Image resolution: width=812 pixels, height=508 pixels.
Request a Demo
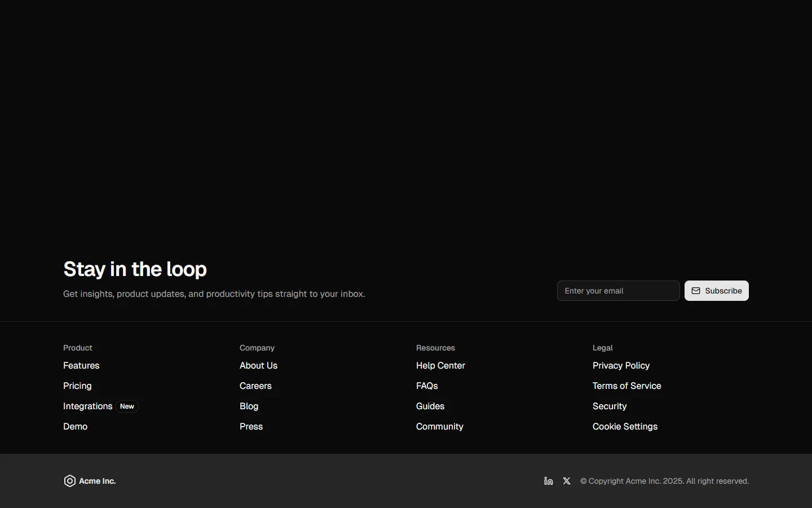(x=75, y=426)
